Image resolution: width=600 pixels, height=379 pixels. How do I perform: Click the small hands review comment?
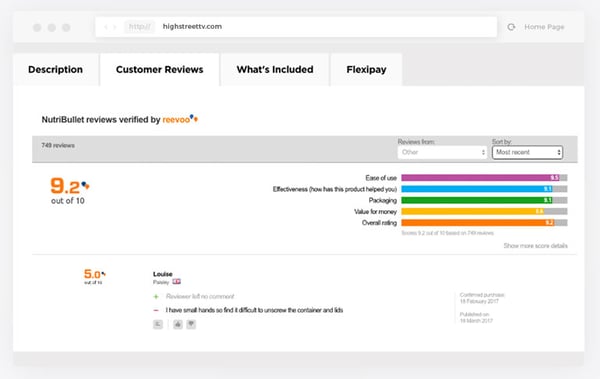pos(254,310)
